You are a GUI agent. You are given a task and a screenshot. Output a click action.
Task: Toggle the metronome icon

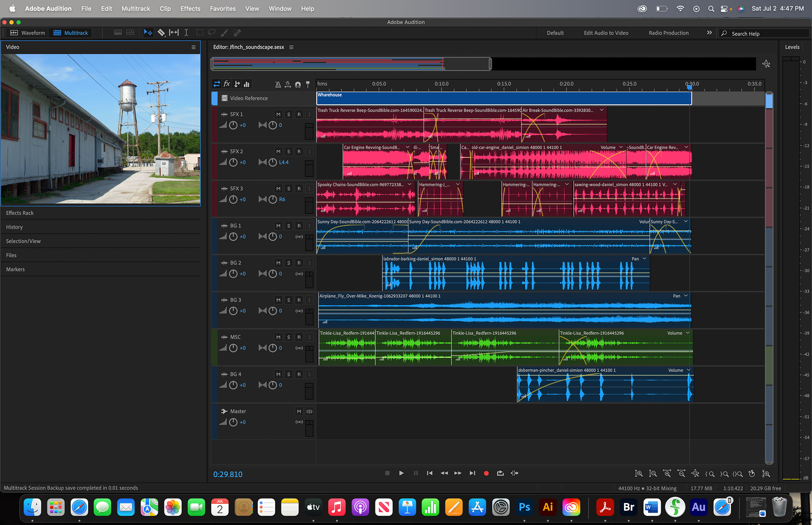pos(278,84)
